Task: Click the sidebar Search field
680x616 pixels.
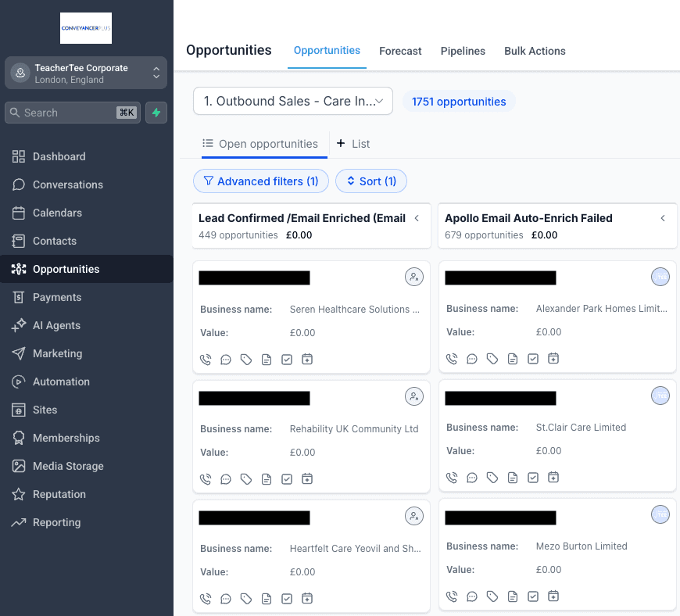Action: (x=73, y=113)
